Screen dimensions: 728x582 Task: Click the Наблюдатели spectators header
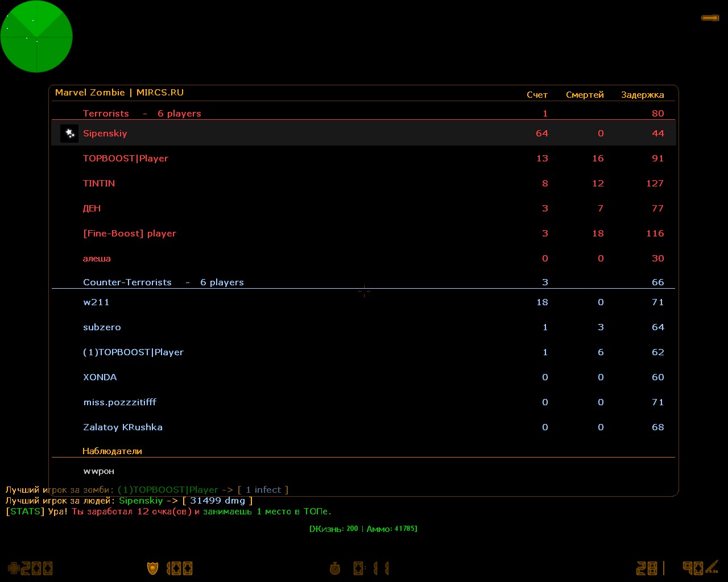pyautogui.click(x=112, y=451)
